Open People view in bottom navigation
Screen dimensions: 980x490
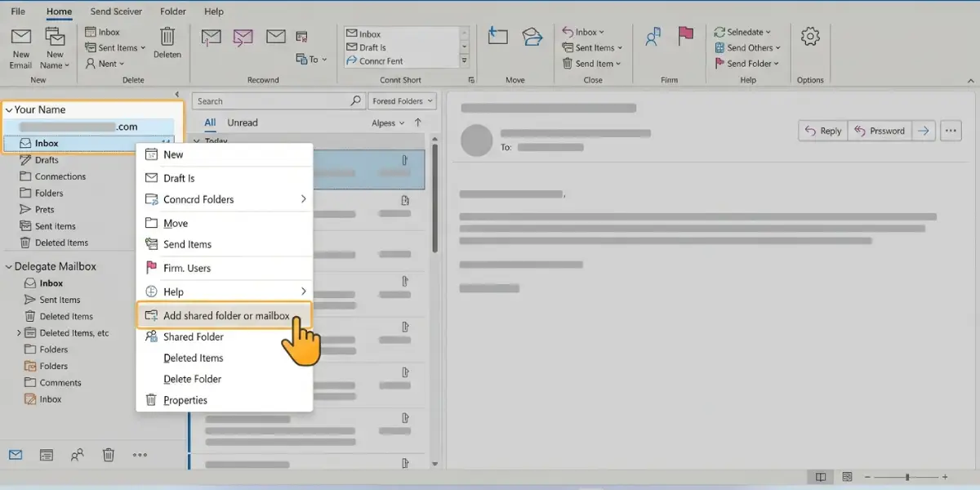[78, 455]
